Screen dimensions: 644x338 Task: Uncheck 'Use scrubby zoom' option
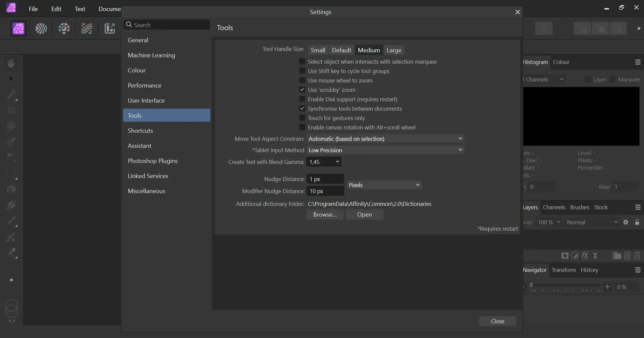click(x=302, y=90)
